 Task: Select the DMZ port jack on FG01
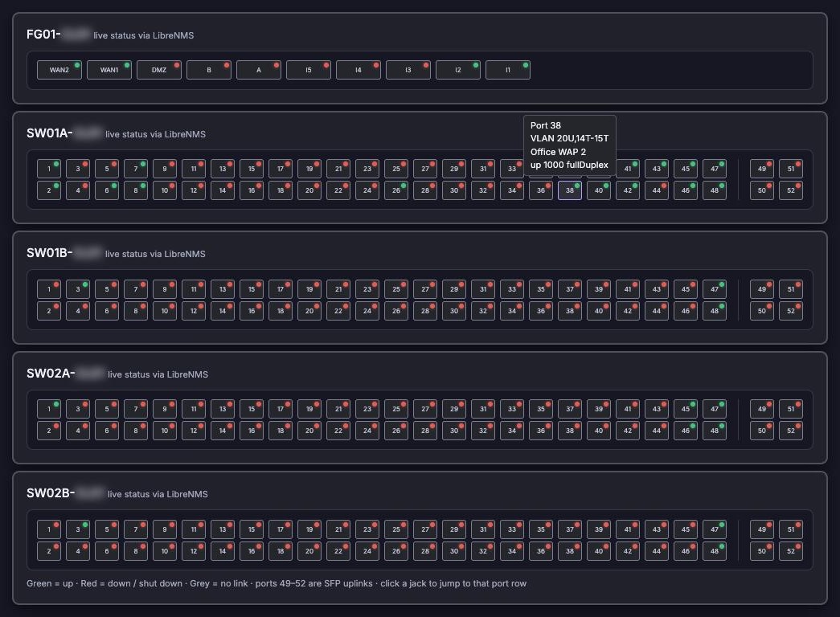pyautogui.click(x=159, y=70)
